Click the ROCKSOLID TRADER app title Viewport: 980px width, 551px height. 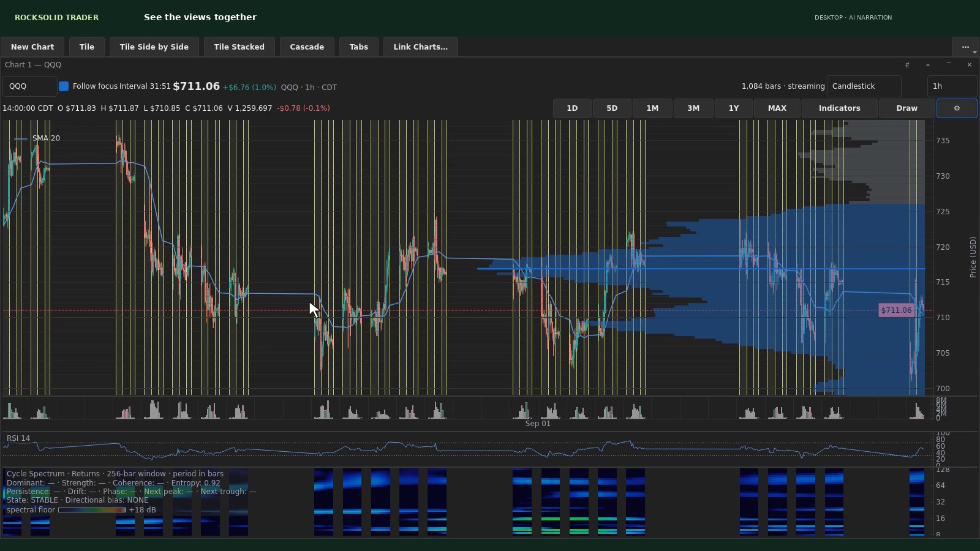coord(56,18)
